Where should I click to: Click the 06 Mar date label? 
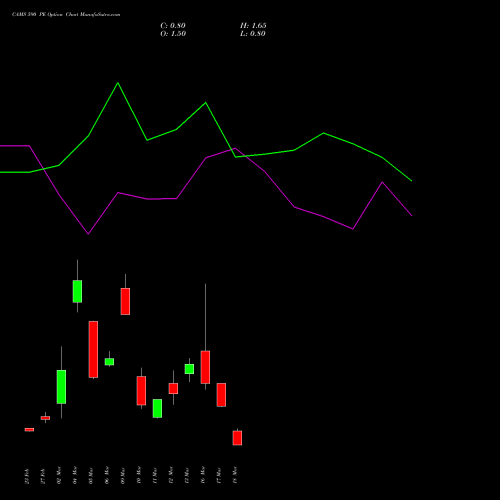(107, 475)
